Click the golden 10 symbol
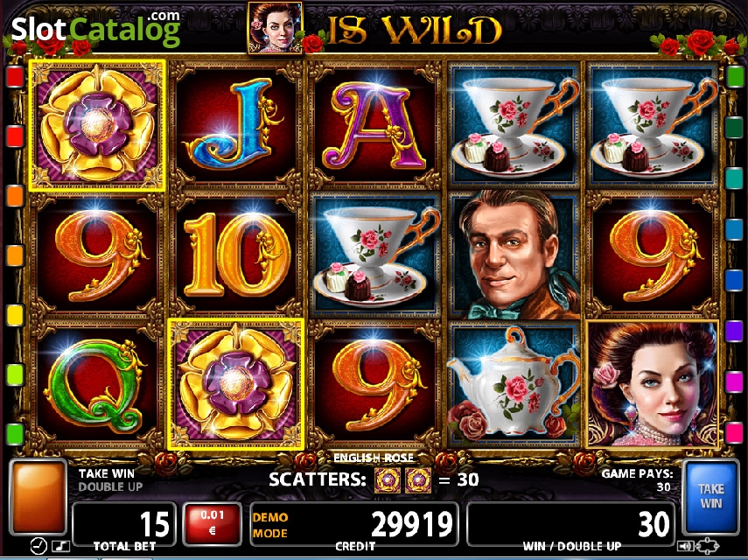The width and height of the screenshot is (748, 560). coord(236,255)
